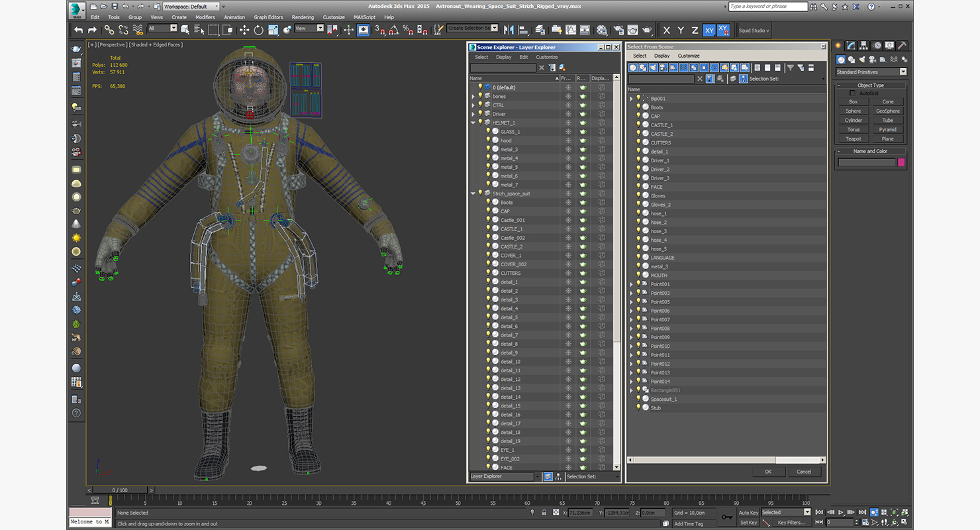Switch to the Modify command panel tab
This screenshot has height=530, width=980.
click(851, 45)
